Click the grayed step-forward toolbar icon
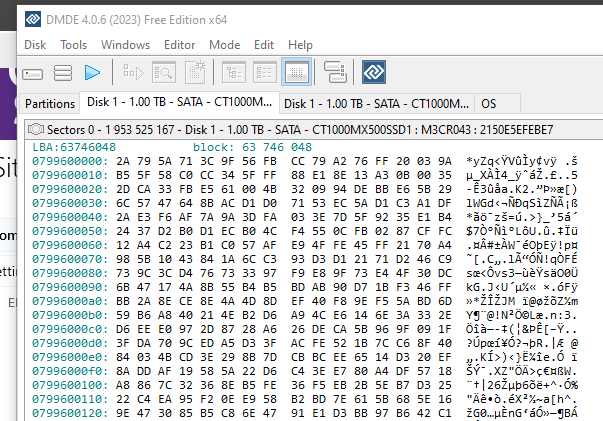This screenshot has height=421, width=603. pyautogui.click(x=133, y=72)
